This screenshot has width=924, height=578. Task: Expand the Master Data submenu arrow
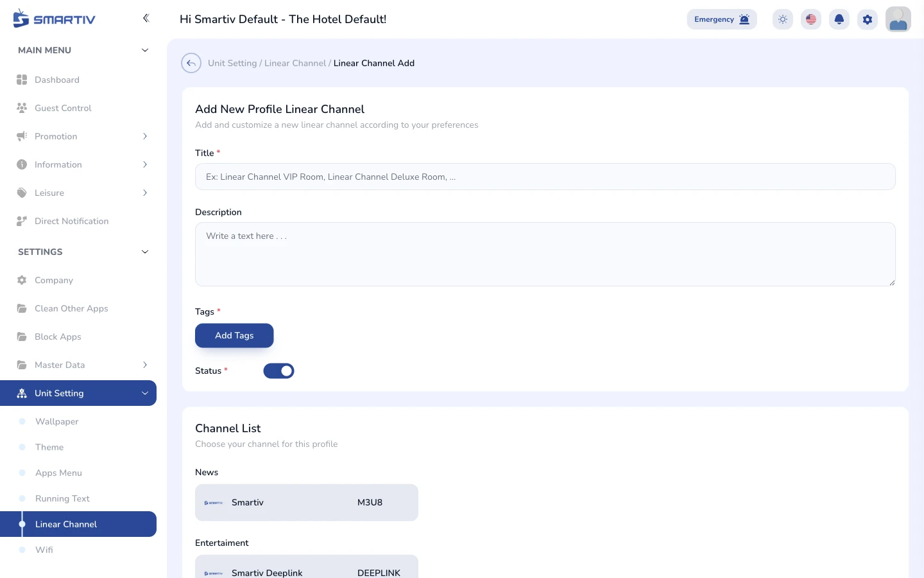click(x=145, y=365)
